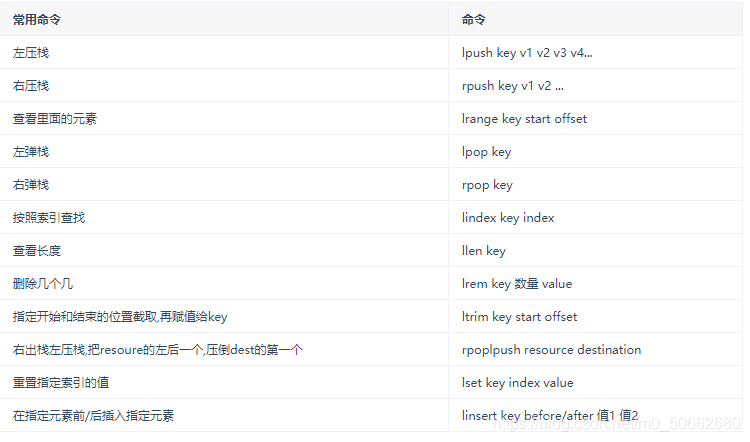This screenshot has height=442, width=750.
Task: Click the lrem key 数量 value command
Action: tap(517, 284)
